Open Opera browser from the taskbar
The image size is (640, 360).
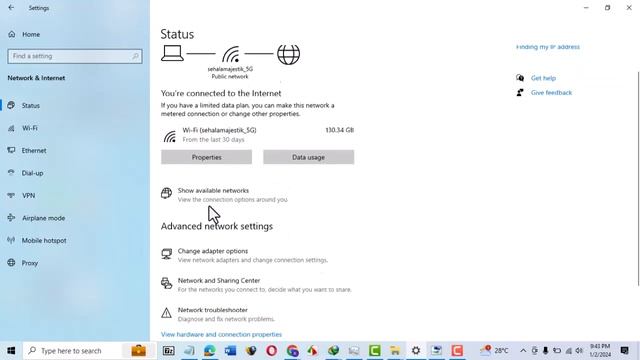(x=271, y=351)
